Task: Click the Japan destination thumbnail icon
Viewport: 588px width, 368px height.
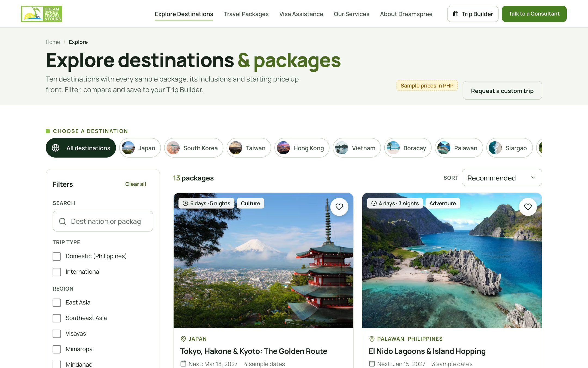Action: (x=128, y=148)
